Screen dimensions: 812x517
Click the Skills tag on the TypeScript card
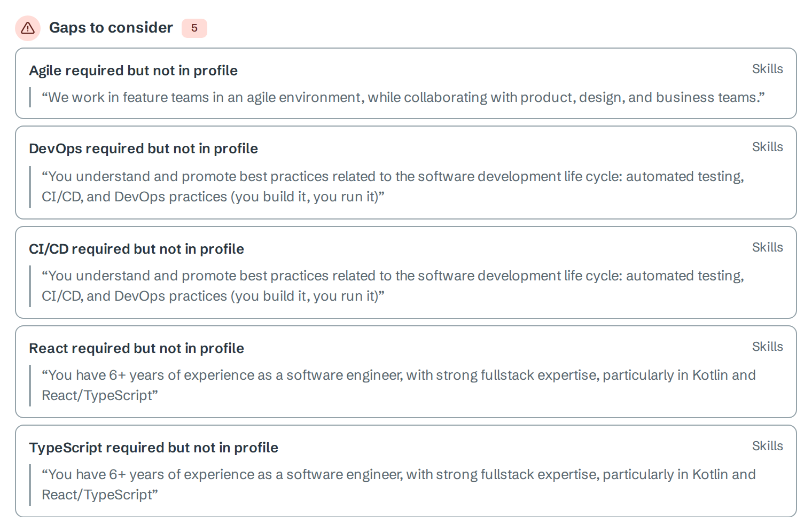tap(768, 446)
